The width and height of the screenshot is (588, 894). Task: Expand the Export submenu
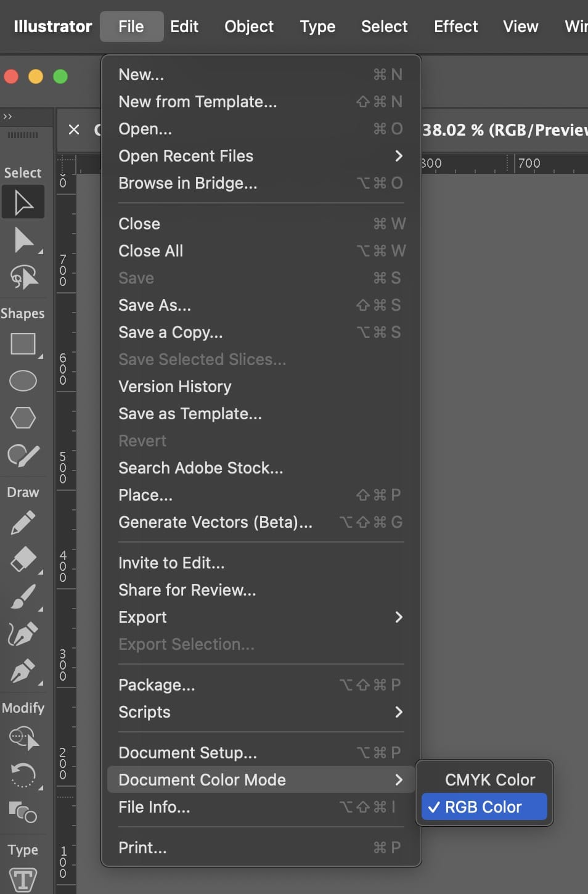(261, 617)
